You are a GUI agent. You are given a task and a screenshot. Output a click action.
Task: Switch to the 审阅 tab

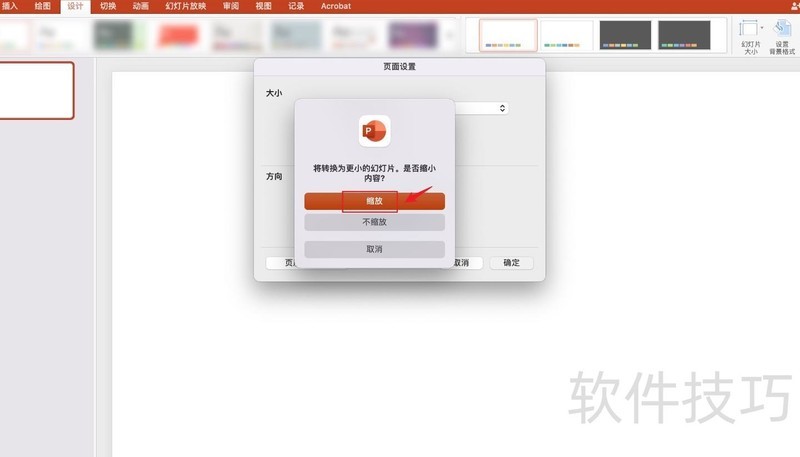tap(231, 6)
